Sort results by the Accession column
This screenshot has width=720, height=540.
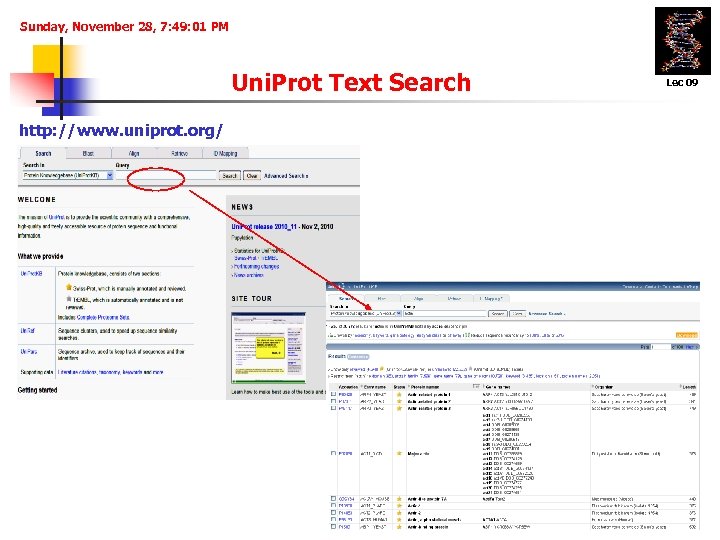(348, 387)
